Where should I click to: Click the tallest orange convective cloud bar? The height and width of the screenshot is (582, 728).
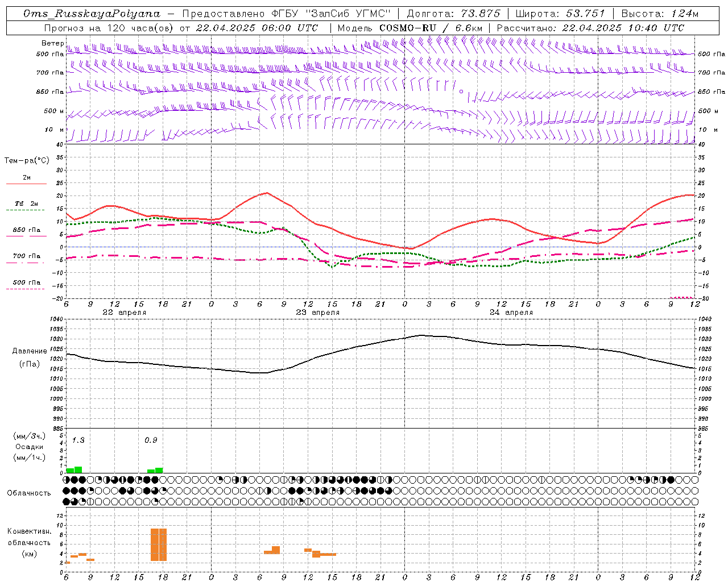[159, 544]
